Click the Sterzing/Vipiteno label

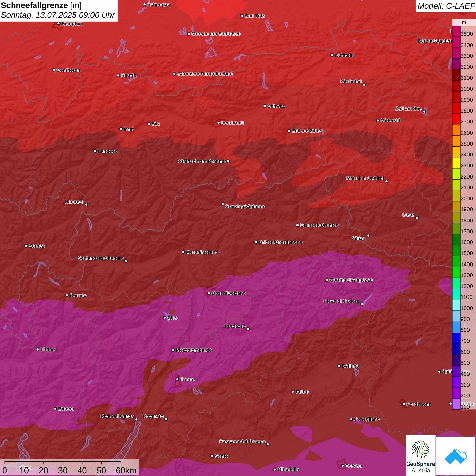(245, 206)
